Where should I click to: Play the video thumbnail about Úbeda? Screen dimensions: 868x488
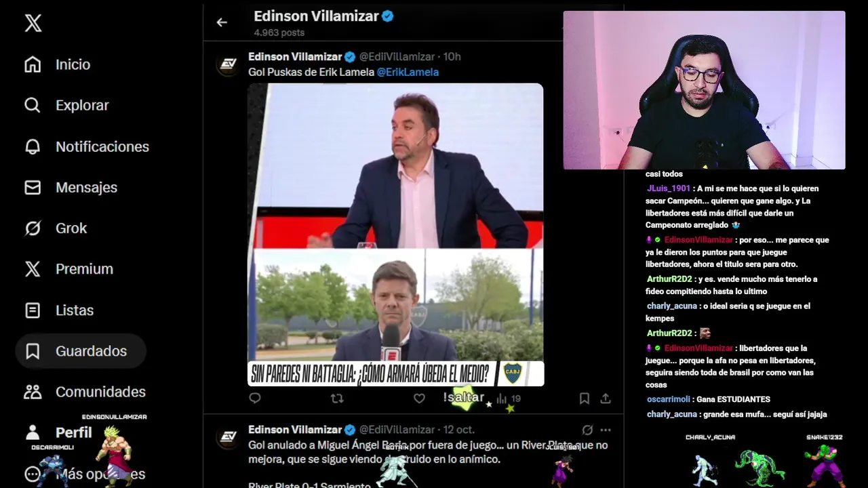click(x=395, y=235)
